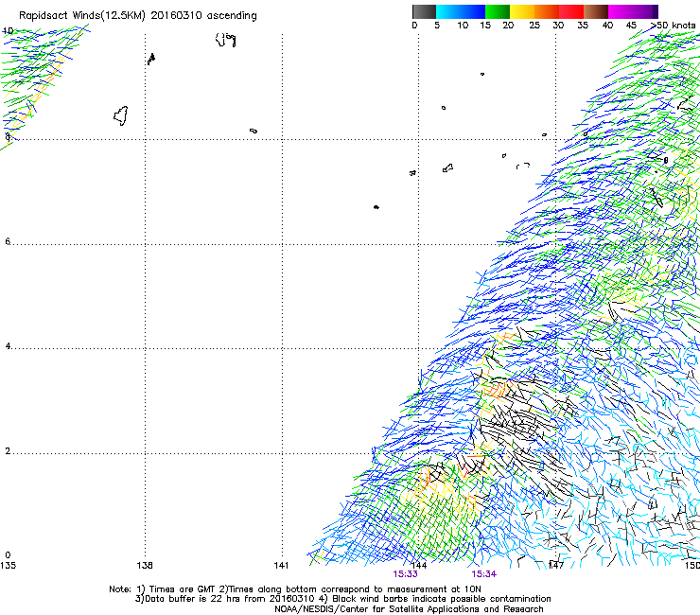The image size is (700, 615).
Task: Click the magenta 40-45 knots legend swatch
Action: tap(621, 11)
